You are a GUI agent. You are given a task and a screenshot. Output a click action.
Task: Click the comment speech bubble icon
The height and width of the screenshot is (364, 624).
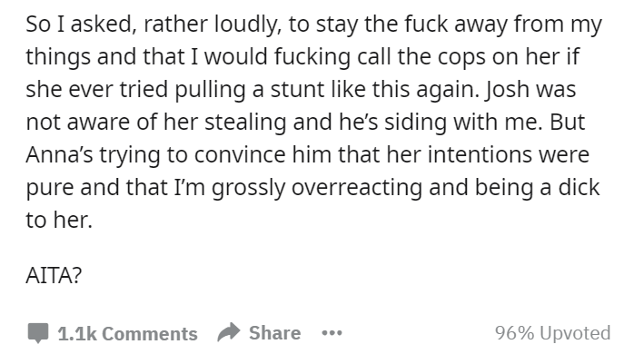[38, 333]
